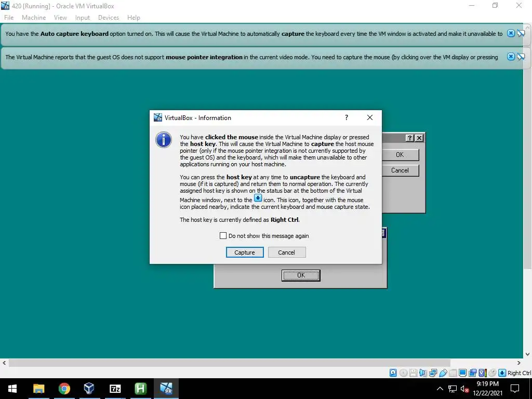Open File Explorer from the taskbar
This screenshot has height=399, width=532.
[38, 389]
